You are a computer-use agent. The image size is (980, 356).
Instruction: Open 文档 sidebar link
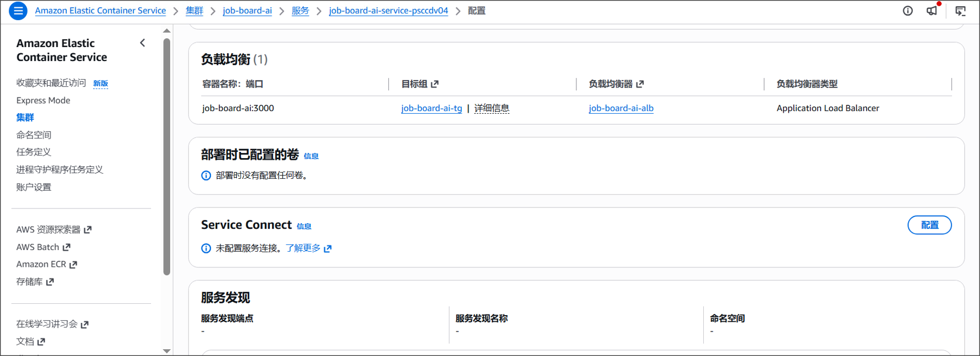[x=25, y=341]
